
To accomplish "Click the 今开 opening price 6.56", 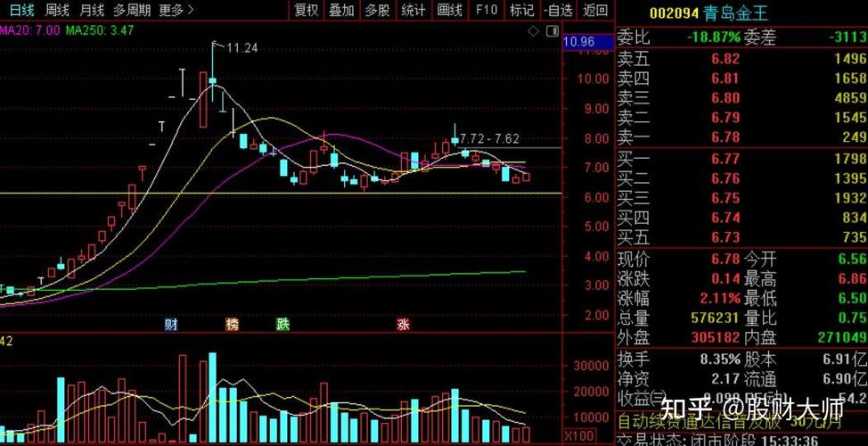I will coord(853,259).
